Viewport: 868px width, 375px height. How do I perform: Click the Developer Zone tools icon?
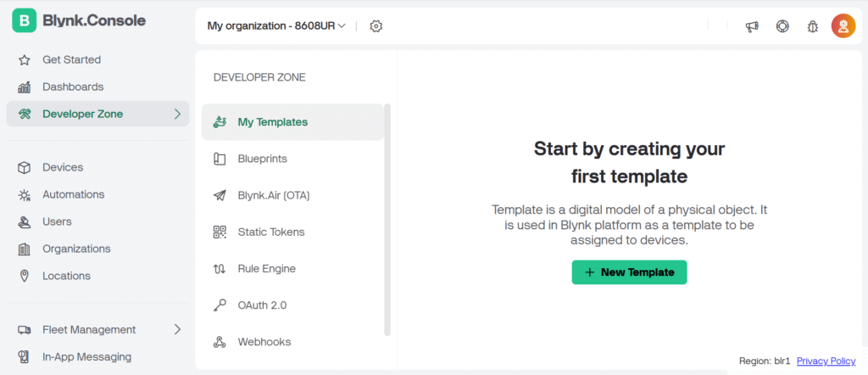coord(25,114)
